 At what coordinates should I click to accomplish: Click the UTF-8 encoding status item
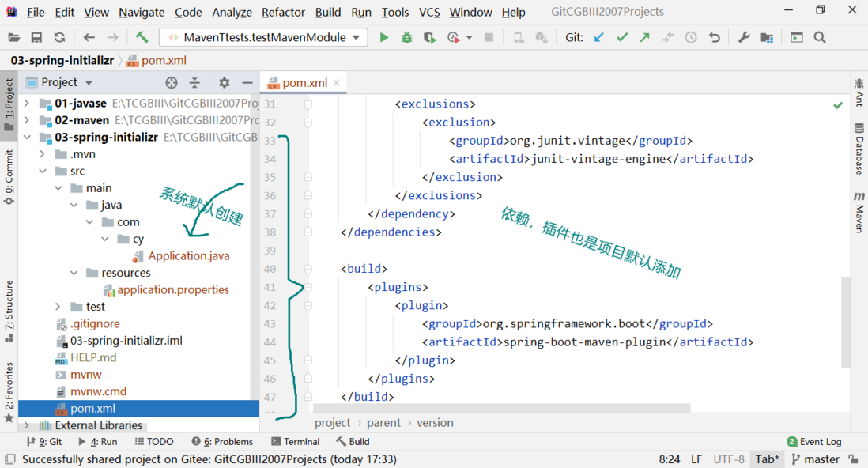[729, 459]
